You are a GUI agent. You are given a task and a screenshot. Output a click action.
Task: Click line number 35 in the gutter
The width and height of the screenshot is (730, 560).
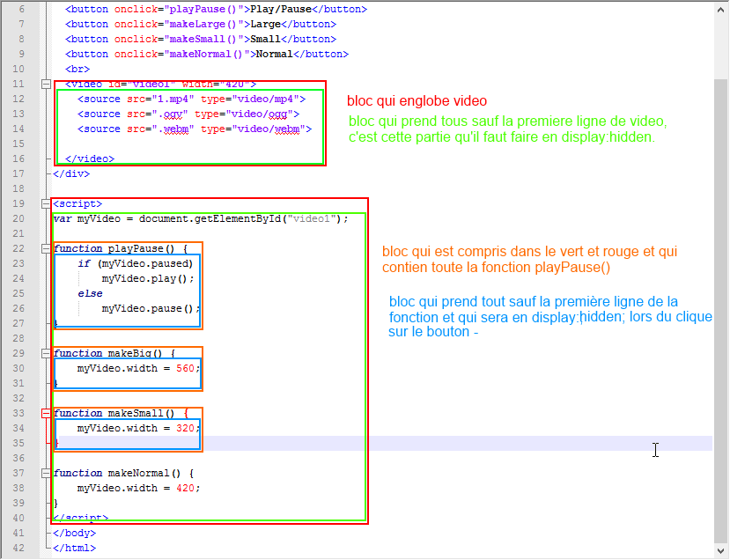click(18, 443)
